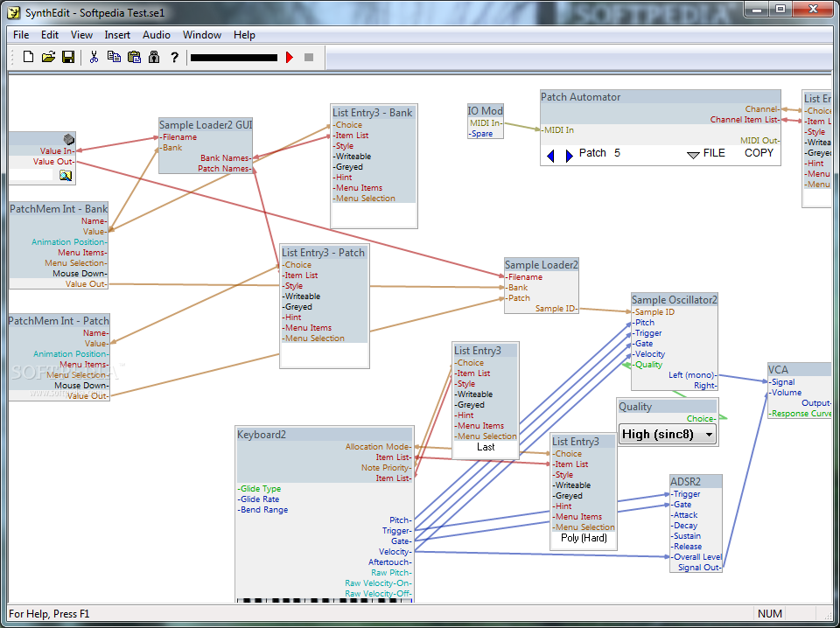The height and width of the screenshot is (628, 840).
Task: Click the Bend Range pin on Keyboard2
Action: coord(262,510)
